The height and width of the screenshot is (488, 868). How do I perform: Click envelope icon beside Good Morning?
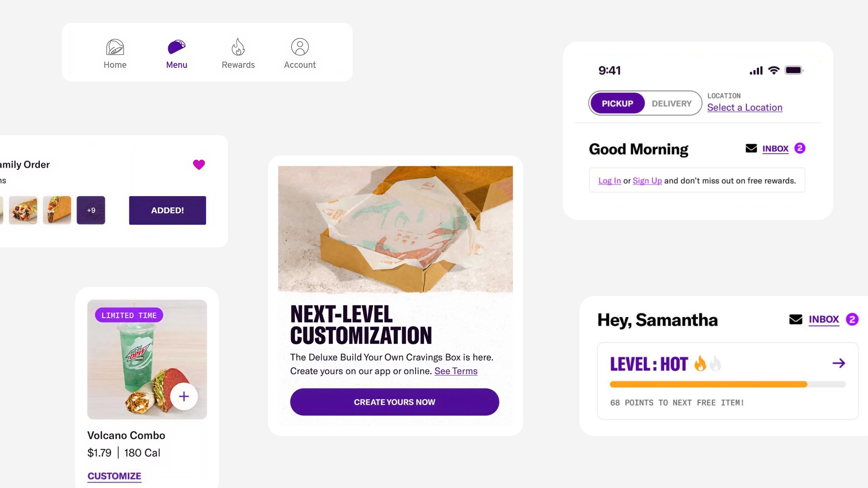[751, 148]
